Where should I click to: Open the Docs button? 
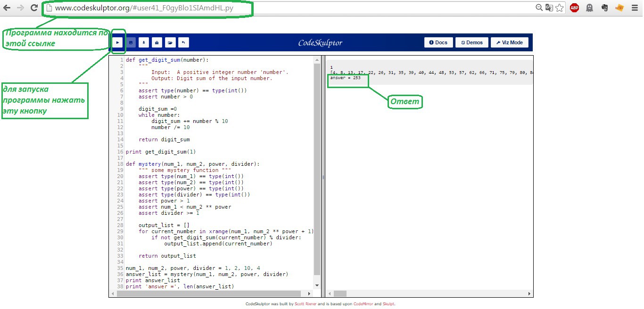(438, 42)
